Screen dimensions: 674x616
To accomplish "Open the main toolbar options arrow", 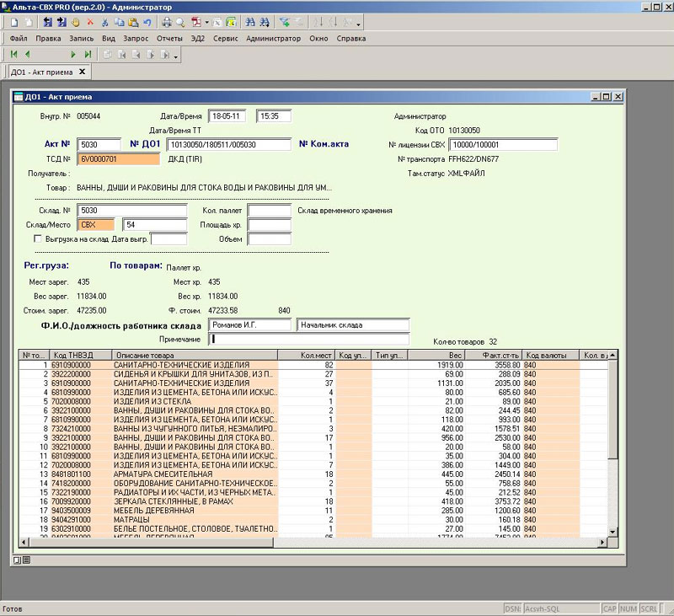I will tap(358, 24).
